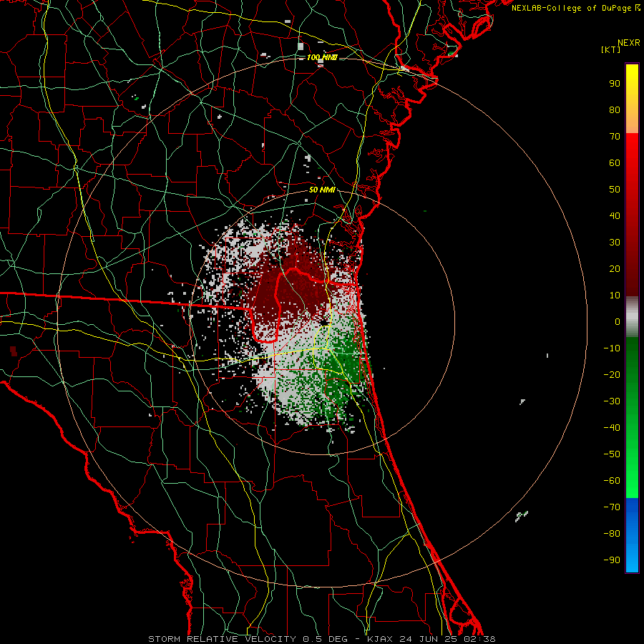Click the positive 60 knot scale value
Image resolution: width=644 pixels, height=644 pixels.
point(615,162)
